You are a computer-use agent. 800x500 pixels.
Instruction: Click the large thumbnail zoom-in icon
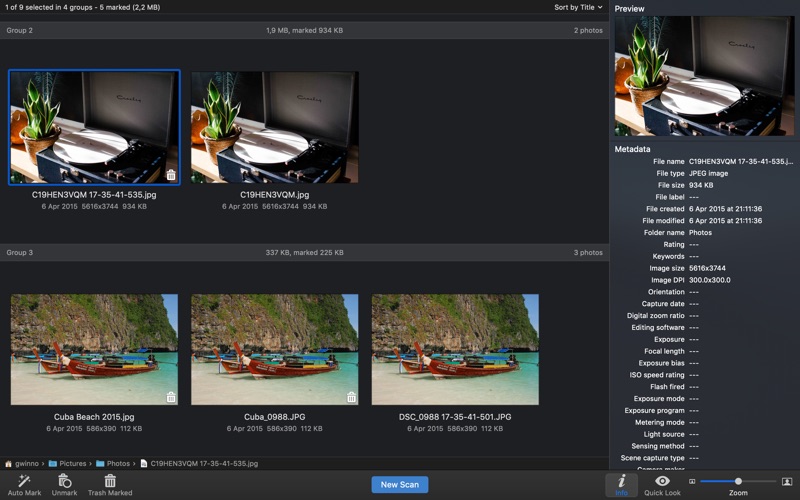pos(787,481)
